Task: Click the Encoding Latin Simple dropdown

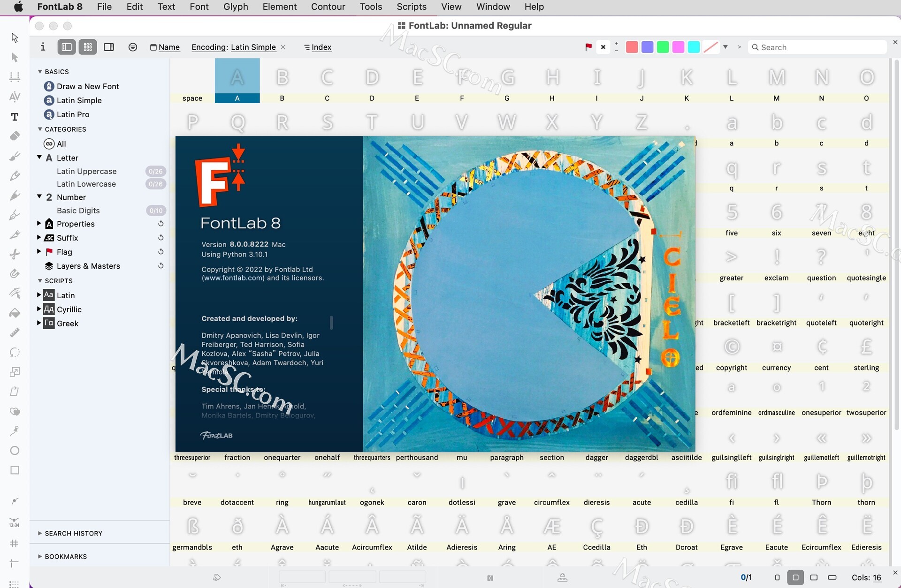Action: coord(234,47)
